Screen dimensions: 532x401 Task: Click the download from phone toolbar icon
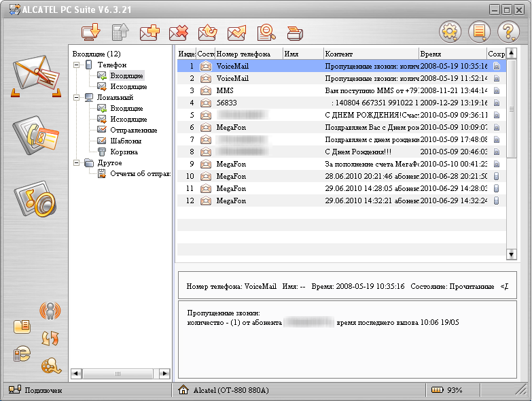(x=91, y=33)
